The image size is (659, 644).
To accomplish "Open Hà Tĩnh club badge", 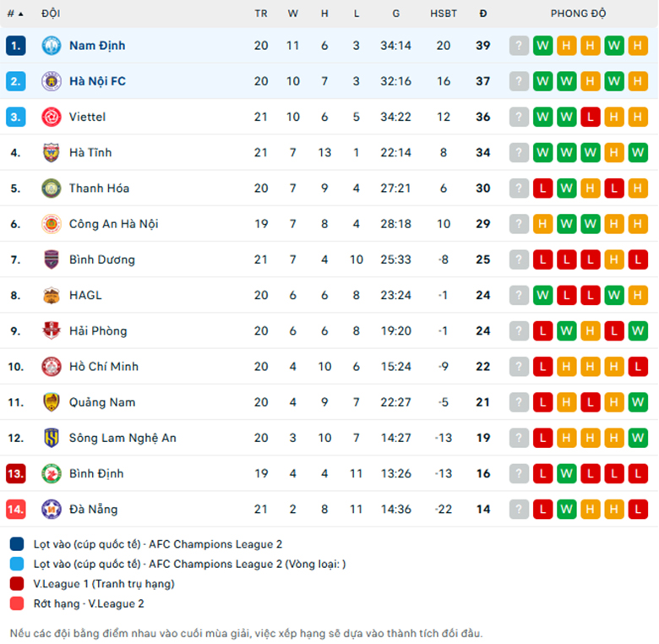I will pyautogui.click(x=52, y=152).
